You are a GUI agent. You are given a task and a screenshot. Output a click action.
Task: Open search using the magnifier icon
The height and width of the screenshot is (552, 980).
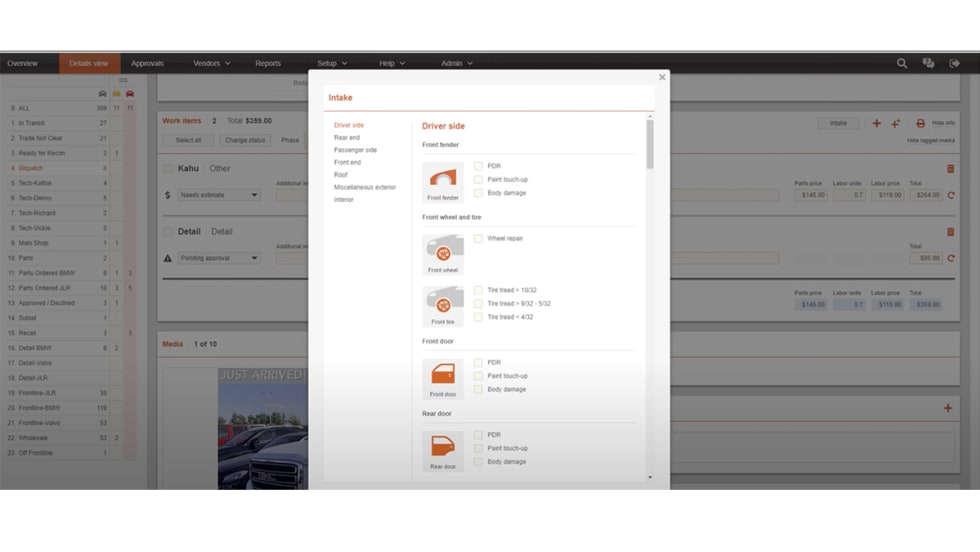(x=902, y=63)
